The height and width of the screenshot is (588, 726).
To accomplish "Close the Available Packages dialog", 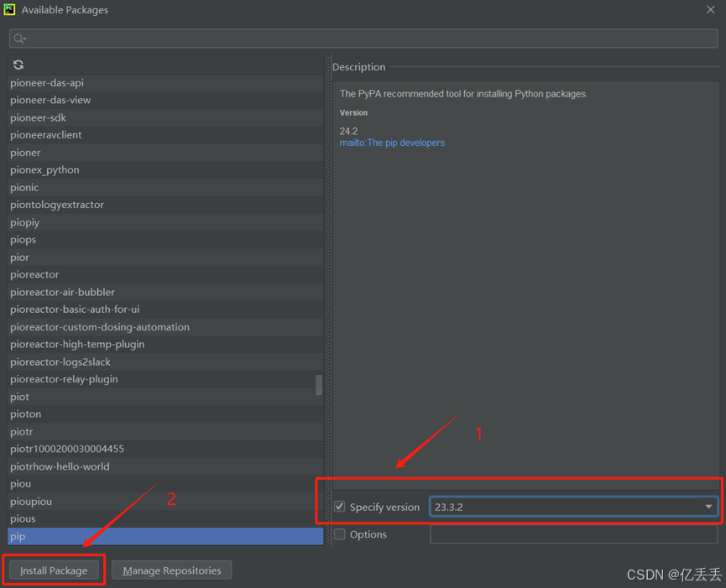I will pos(711,9).
